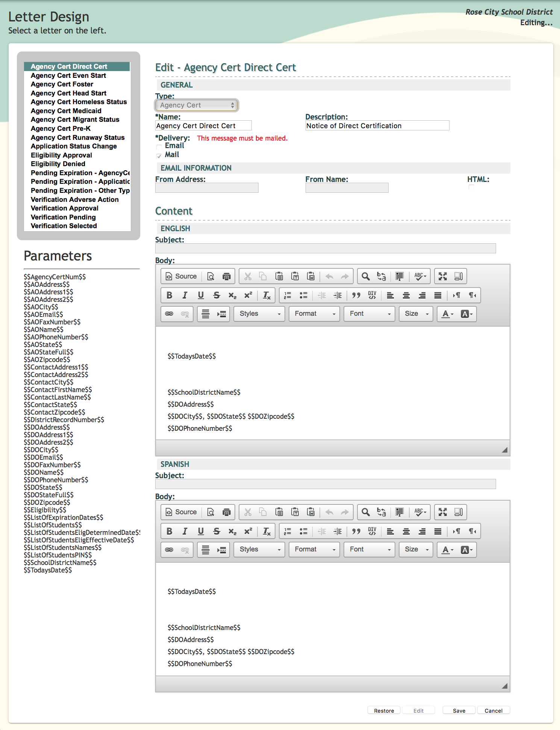Insert horizontal line in English editor
The width and height of the screenshot is (560, 730).
[x=206, y=314]
